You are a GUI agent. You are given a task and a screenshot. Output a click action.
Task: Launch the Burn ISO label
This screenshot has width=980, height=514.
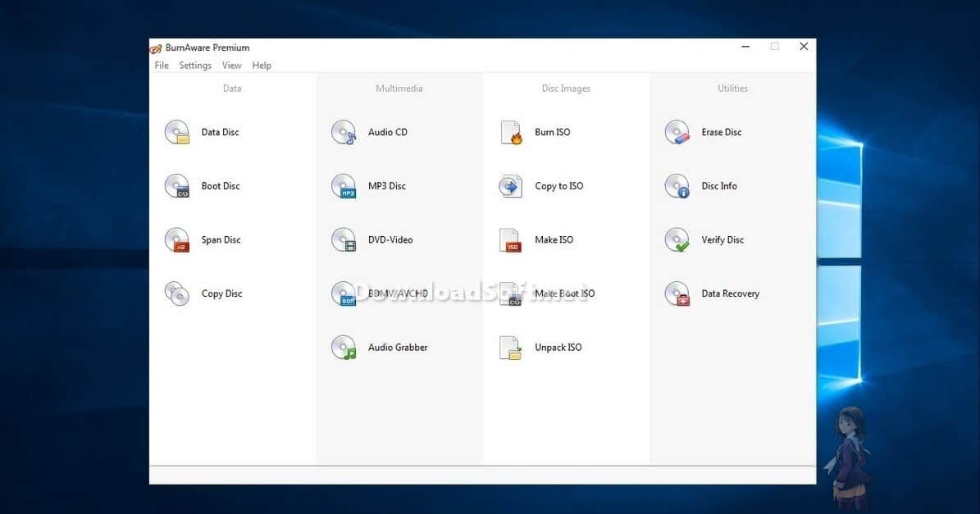[553, 133]
